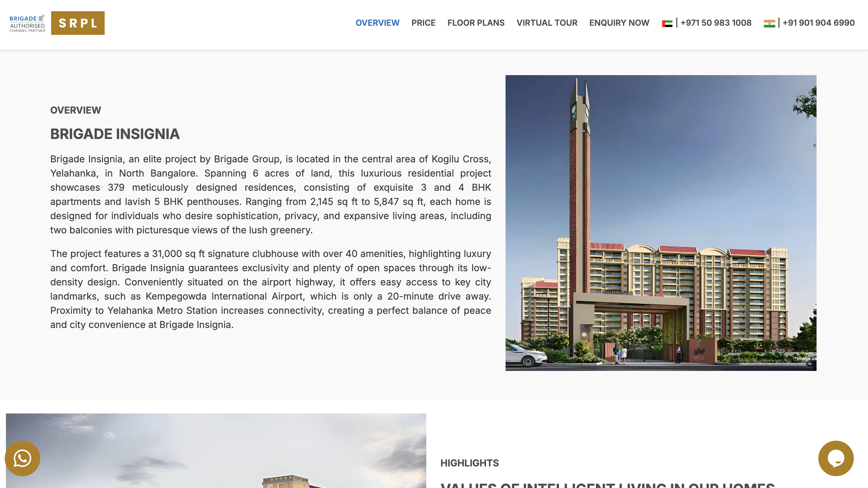Call UAE number +971 50 983 1008
Viewport: 868px width, 488px height.
point(716,23)
